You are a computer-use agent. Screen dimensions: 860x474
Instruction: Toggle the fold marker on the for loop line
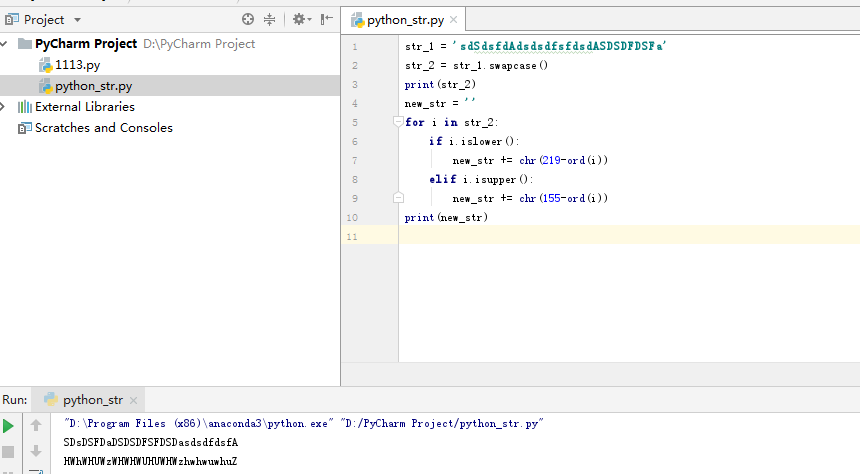click(x=398, y=122)
